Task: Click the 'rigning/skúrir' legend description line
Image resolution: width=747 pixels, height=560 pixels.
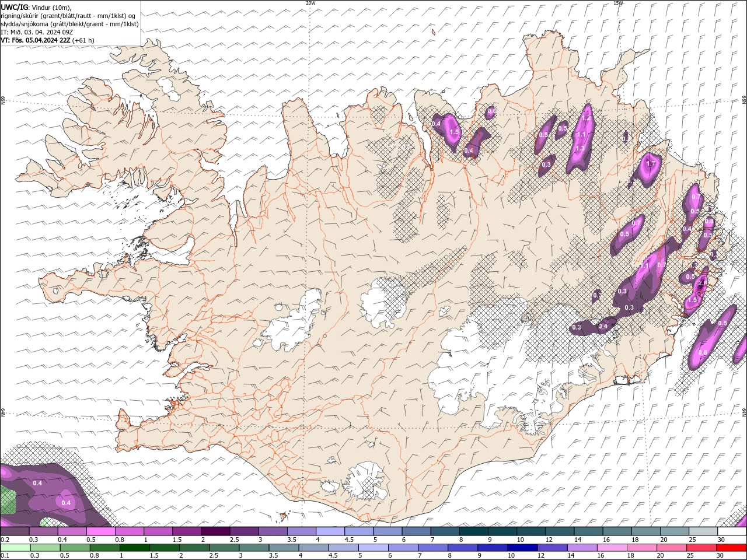Action: 68,16
